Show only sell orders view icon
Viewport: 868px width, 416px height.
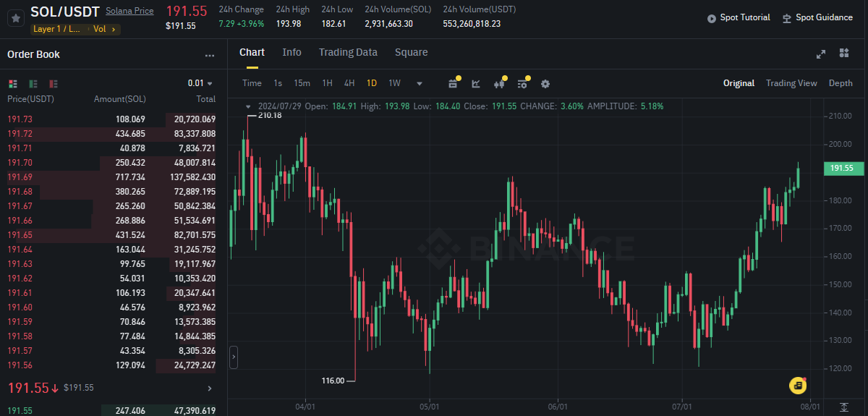click(x=54, y=84)
